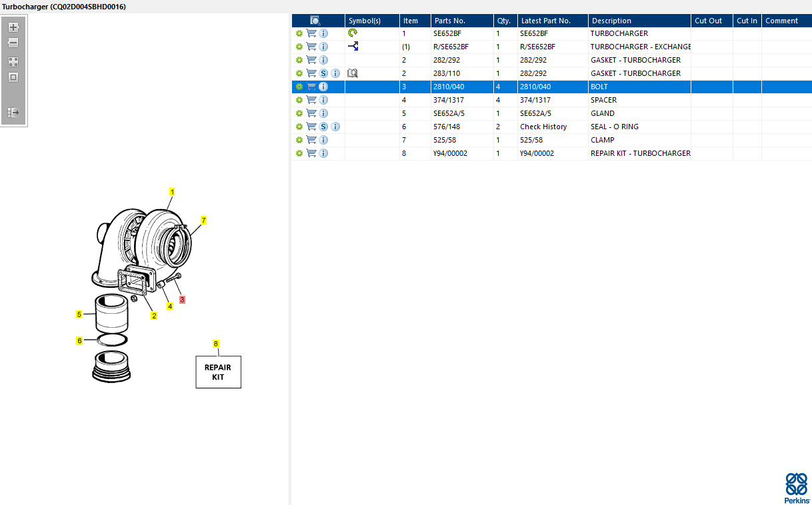Sort by Description column header

(x=639, y=21)
